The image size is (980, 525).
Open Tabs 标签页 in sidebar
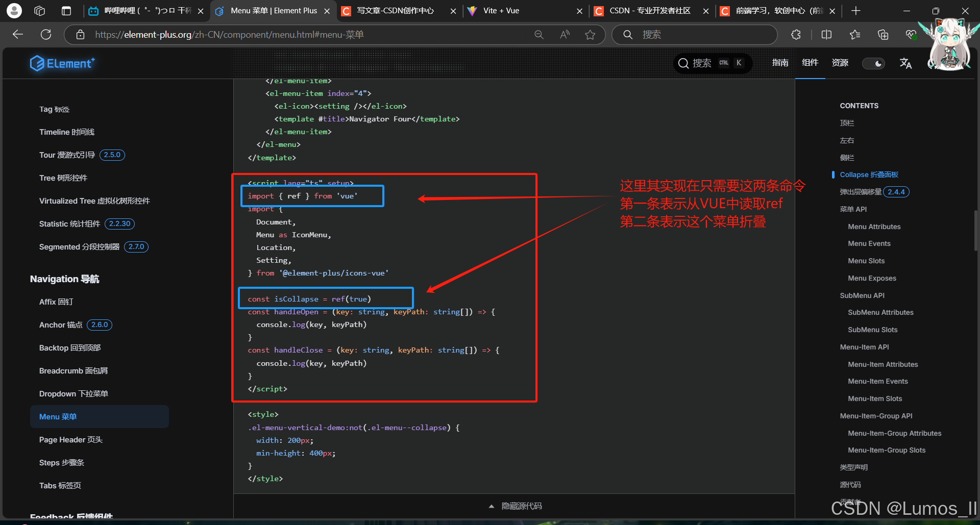(60, 486)
